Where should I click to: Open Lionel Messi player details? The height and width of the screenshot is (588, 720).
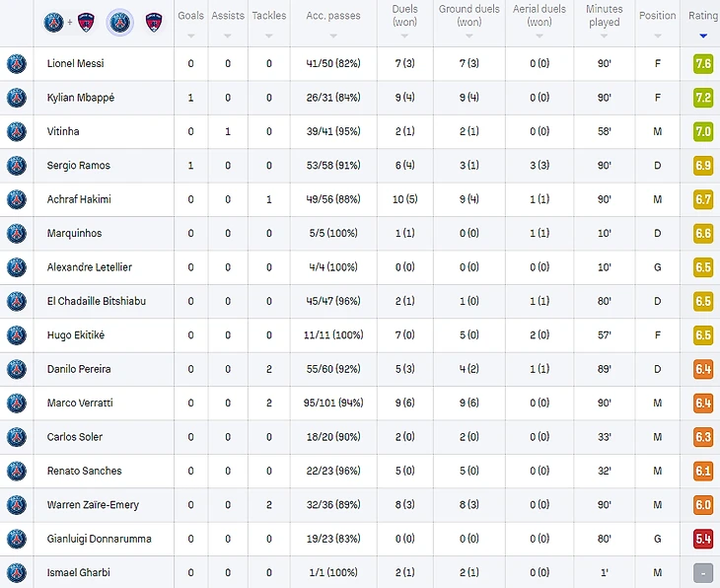pyautogui.click(x=75, y=63)
